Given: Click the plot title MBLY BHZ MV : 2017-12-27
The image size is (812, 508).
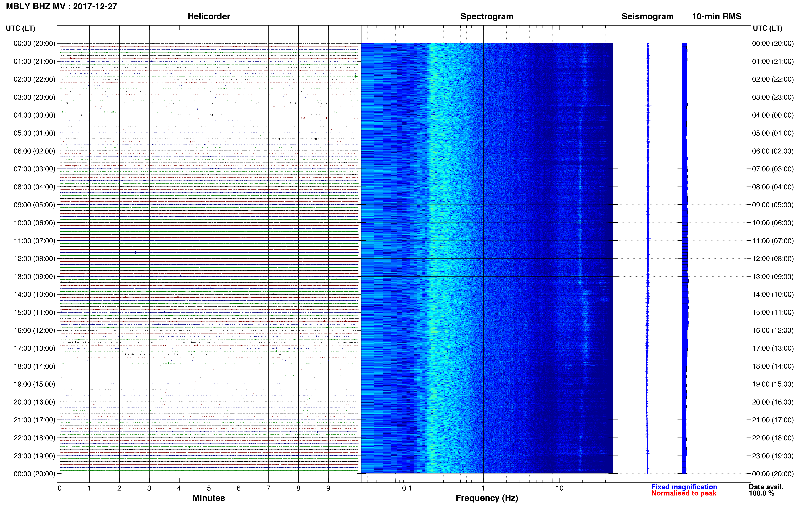Looking at the screenshot, I should tap(61, 6).
